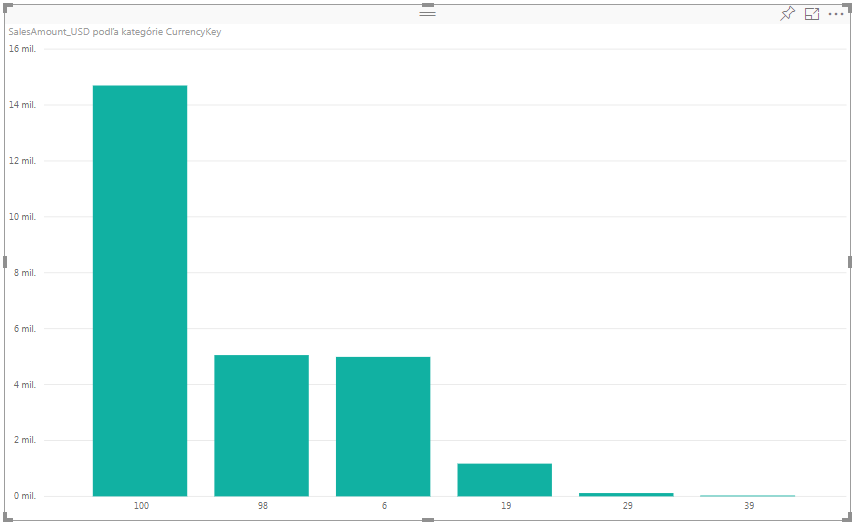Open the More options ellipsis menu

836,14
